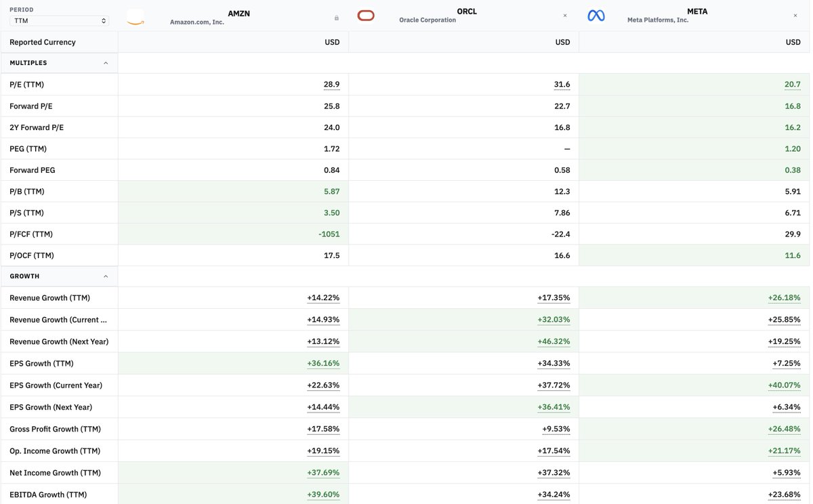The image size is (813, 504).
Task: Select the Revenue Growth (TTM) row label
Action: coord(49,298)
